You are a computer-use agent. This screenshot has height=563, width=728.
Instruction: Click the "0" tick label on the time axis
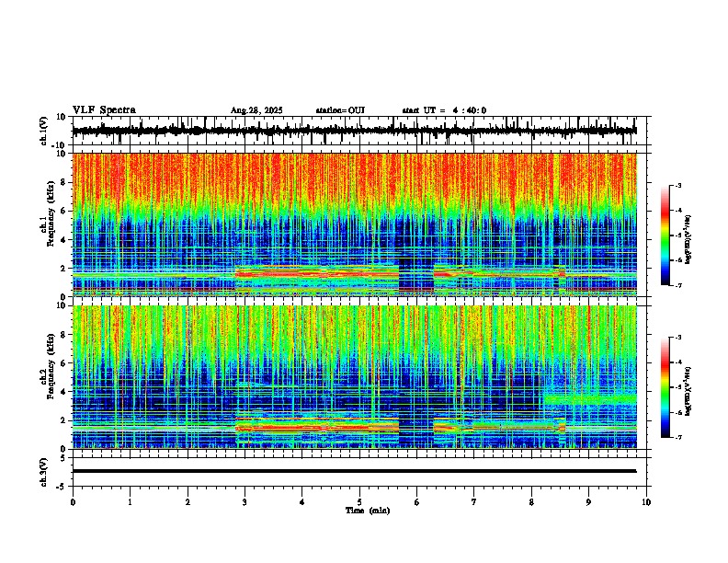[73, 502]
